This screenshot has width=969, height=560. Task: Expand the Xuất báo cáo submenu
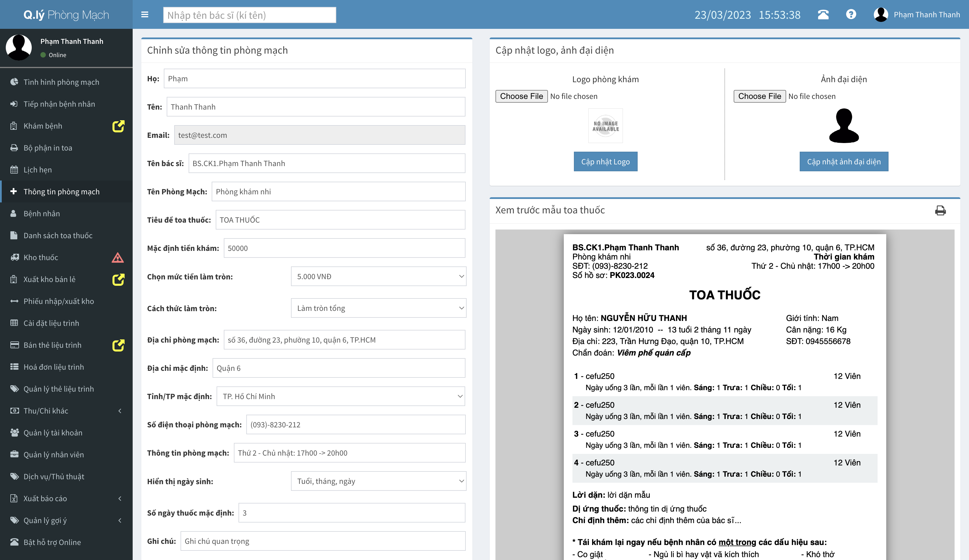pyautogui.click(x=66, y=499)
